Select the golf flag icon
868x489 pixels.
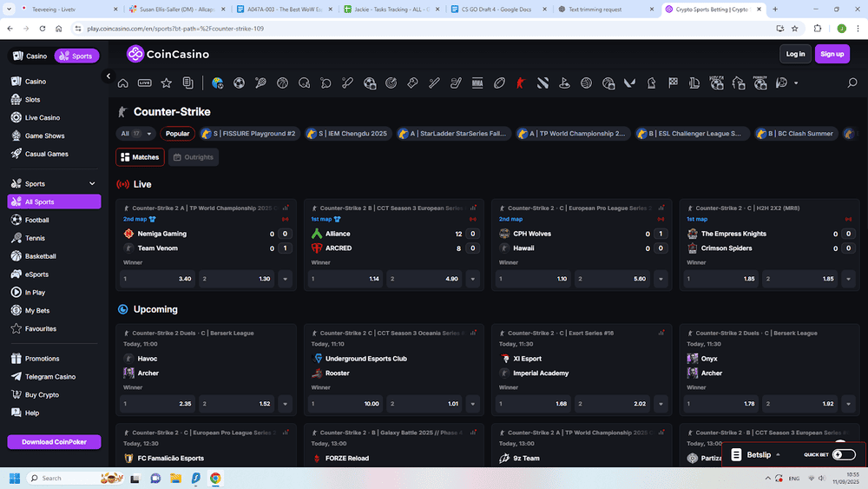(x=564, y=83)
